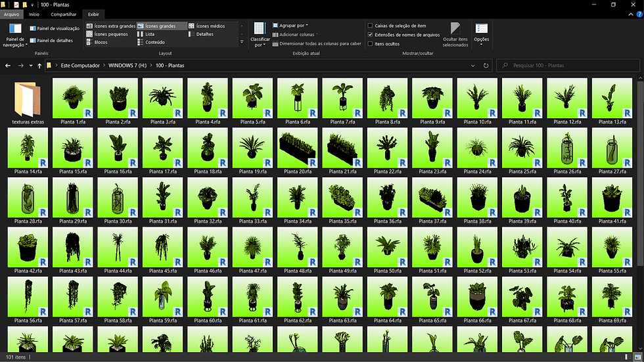644x362 pixels.
Task: Select Planta 45.rfa hanging plant
Action: pyautogui.click(x=163, y=250)
